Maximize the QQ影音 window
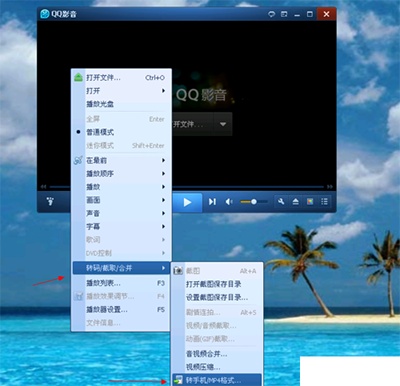 310,14
